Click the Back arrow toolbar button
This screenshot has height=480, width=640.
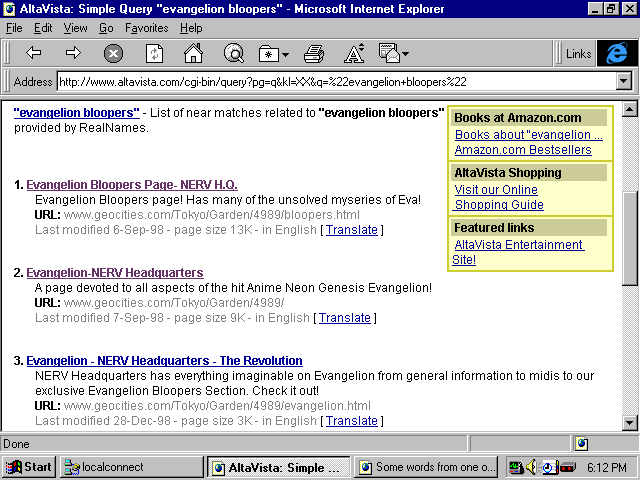pos(33,53)
